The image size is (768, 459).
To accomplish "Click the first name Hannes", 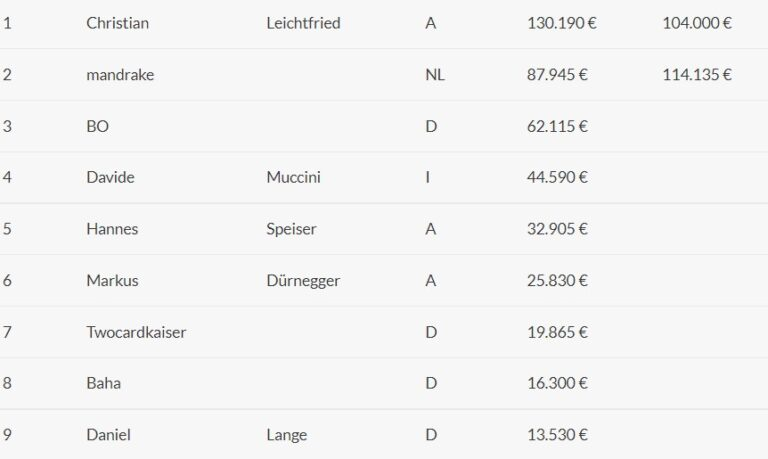I will 112,229.
